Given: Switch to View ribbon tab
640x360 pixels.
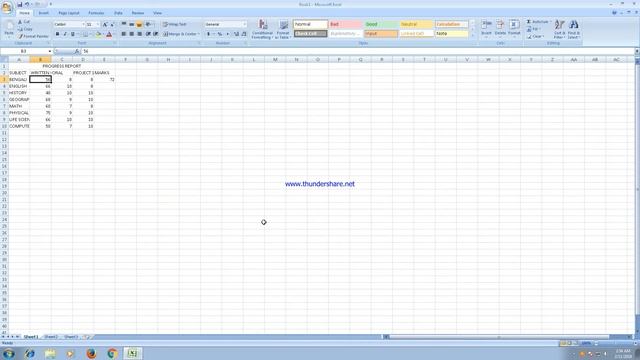Looking at the screenshot, I should point(157,13).
